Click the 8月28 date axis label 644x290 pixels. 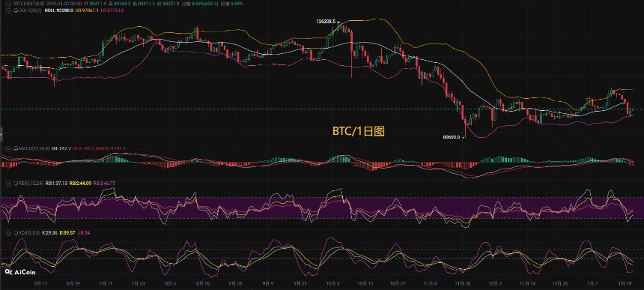(x=235, y=283)
